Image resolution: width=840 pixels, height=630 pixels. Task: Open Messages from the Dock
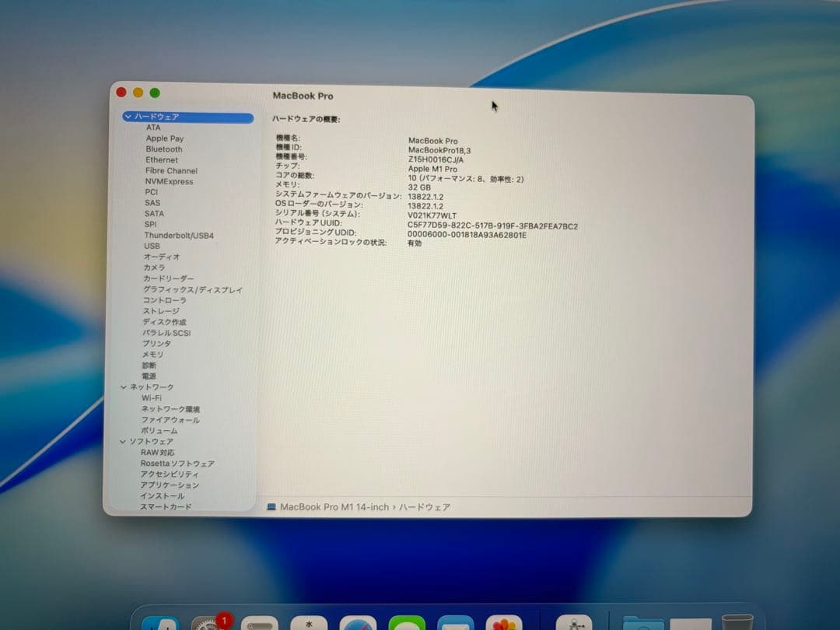407,624
